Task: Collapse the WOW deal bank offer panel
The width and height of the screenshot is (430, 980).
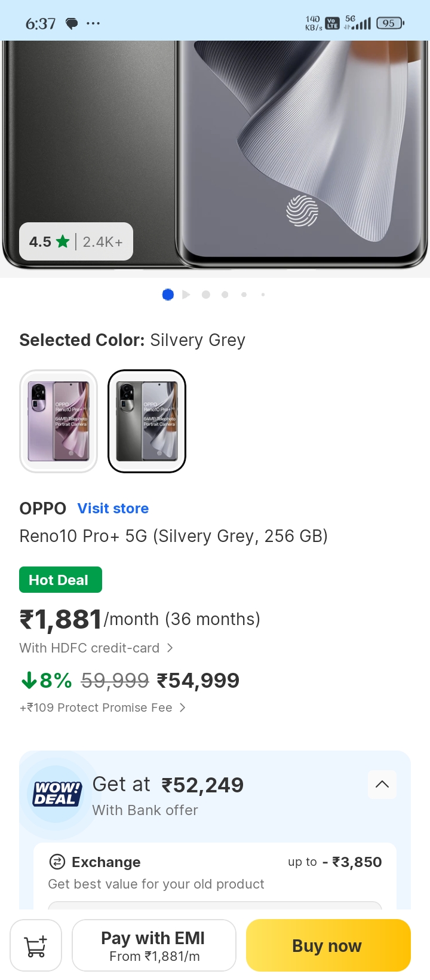Action: [382, 785]
